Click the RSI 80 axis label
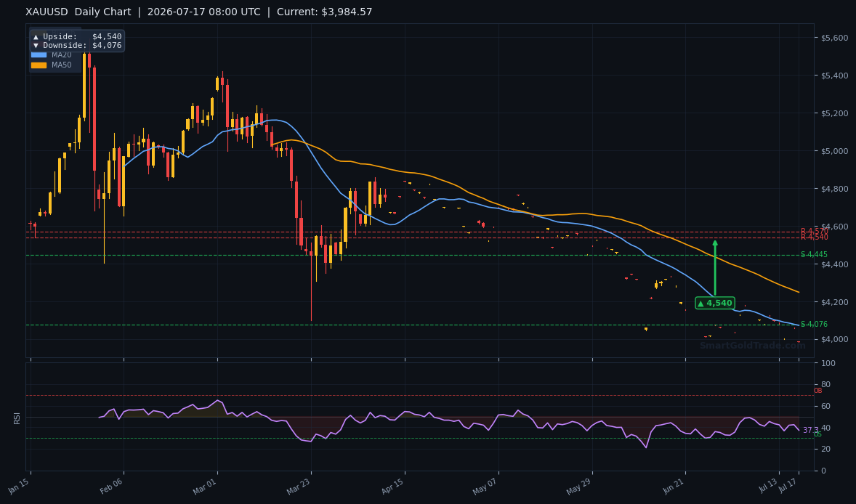Screen dimensions: 856x504 point(825,385)
